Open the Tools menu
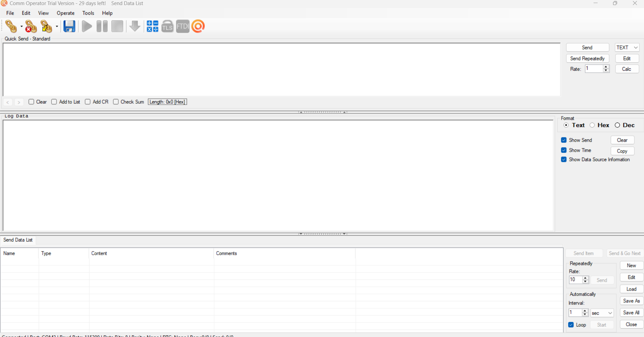 (88, 13)
